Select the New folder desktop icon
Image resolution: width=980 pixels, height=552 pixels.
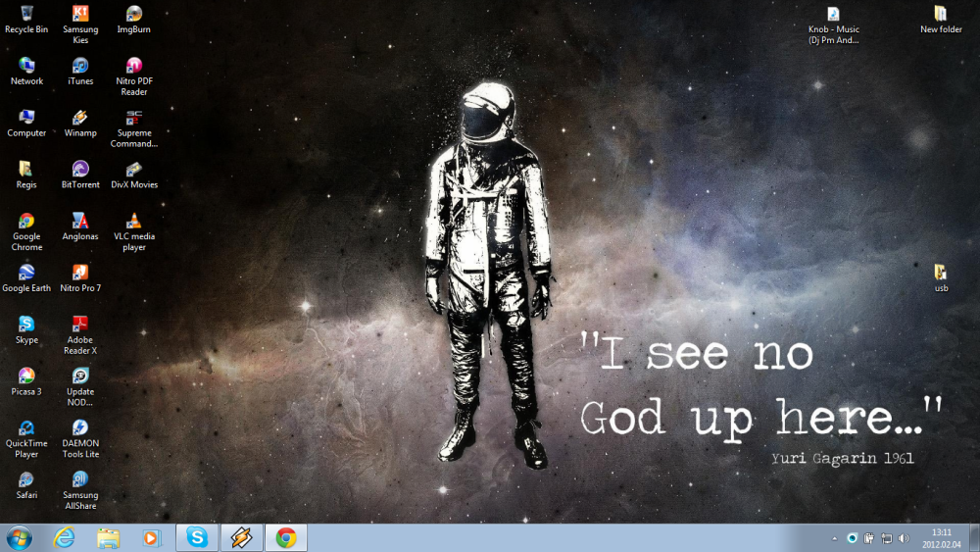941,20
